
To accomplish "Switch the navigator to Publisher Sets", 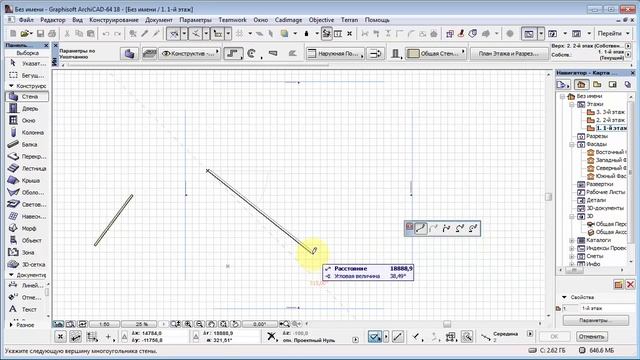I will tap(627, 84).
